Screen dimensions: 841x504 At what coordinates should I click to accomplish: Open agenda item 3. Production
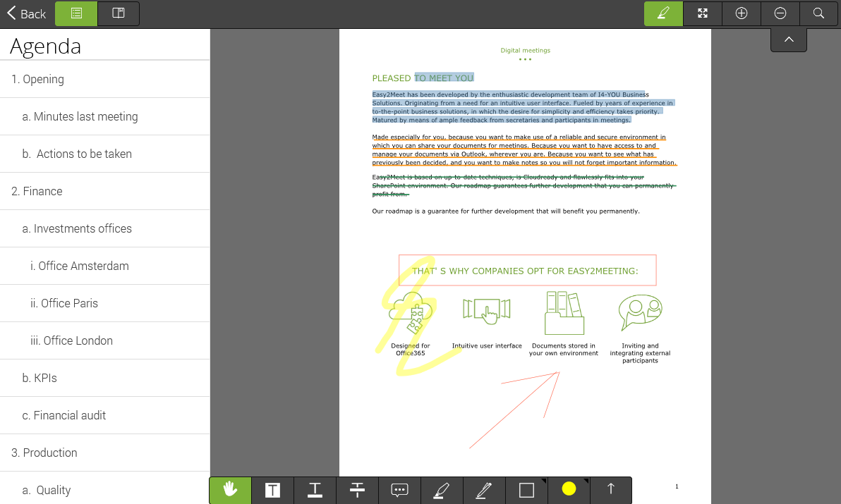(104, 453)
